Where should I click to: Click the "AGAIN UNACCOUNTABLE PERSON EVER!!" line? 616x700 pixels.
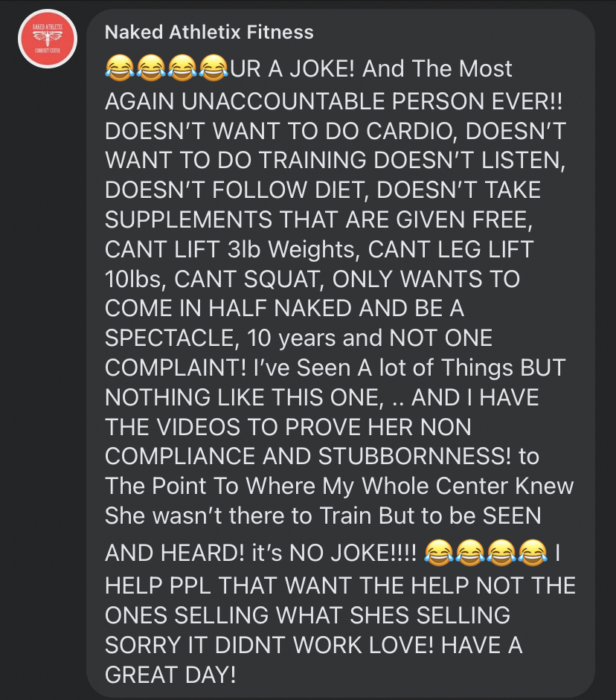pos(334,101)
